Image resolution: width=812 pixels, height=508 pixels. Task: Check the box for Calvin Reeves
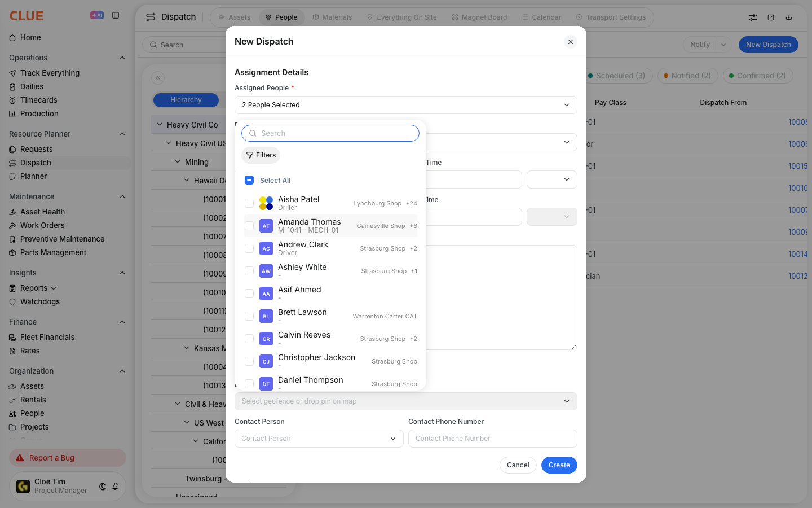(249, 339)
